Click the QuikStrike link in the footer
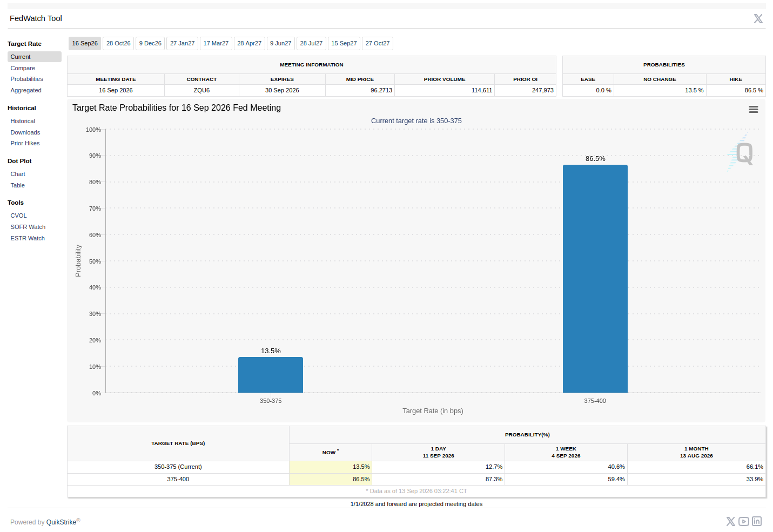The height and width of the screenshot is (532, 773). click(x=62, y=522)
